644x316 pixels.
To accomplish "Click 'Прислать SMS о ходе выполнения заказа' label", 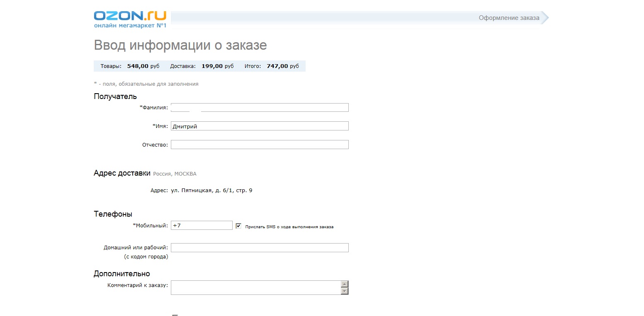I will [x=289, y=227].
